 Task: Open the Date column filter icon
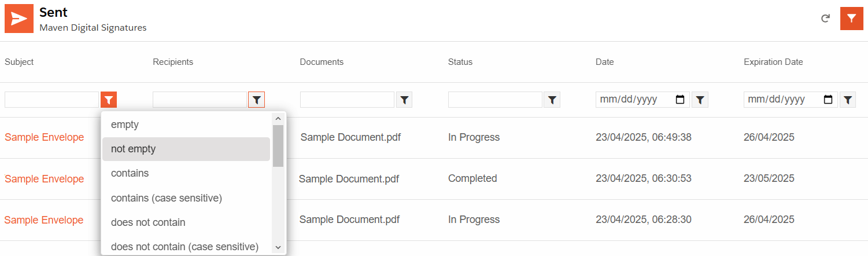700,100
